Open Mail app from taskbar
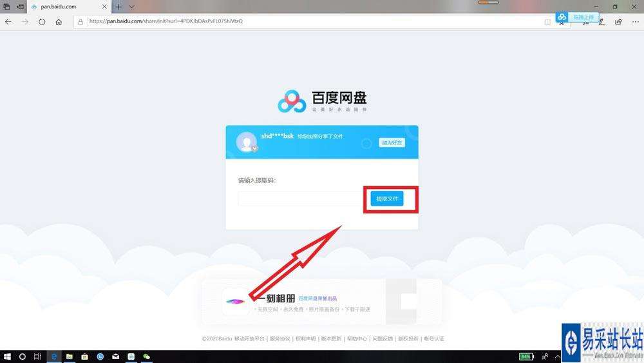This screenshot has width=644, height=363. (x=115, y=357)
